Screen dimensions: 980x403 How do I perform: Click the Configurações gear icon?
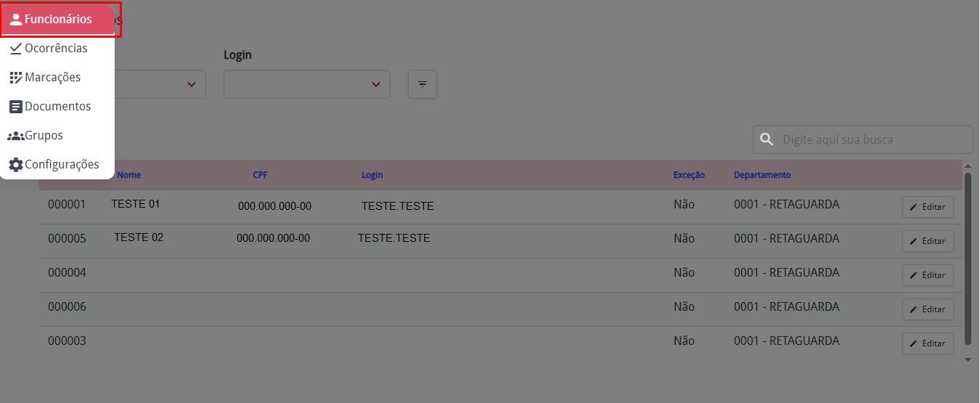[16, 165]
